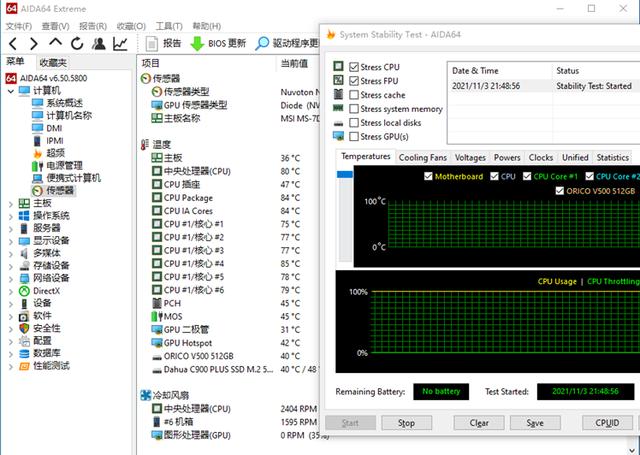Check Stress GPU(s) option
The width and height of the screenshot is (640, 455).
point(353,136)
